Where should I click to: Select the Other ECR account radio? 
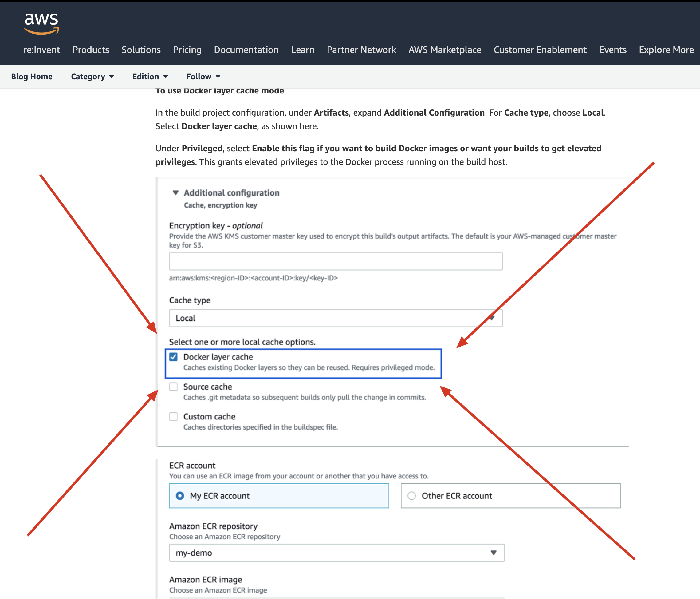[x=411, y=496]
